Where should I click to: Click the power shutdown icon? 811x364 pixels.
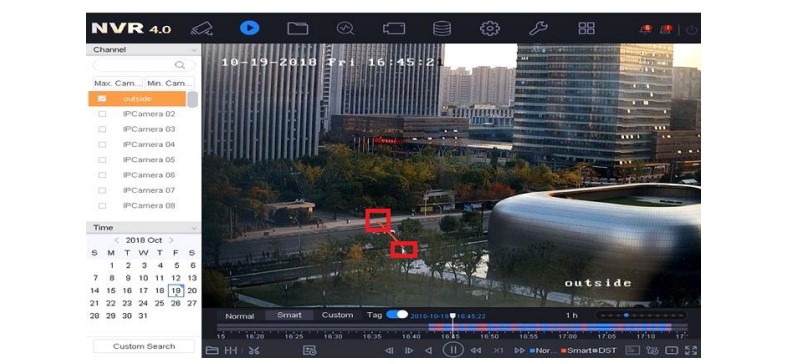click(692, 30)
